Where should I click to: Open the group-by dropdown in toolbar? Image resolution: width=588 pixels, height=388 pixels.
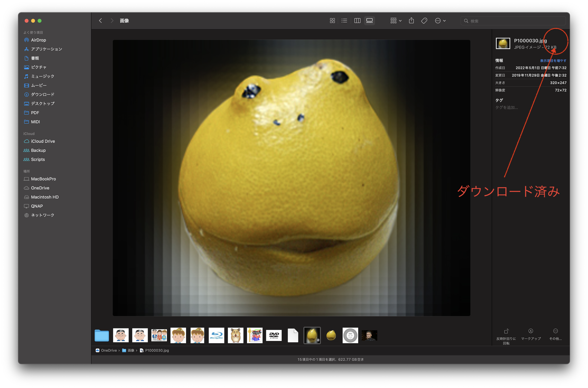click(x=396, y=21)
